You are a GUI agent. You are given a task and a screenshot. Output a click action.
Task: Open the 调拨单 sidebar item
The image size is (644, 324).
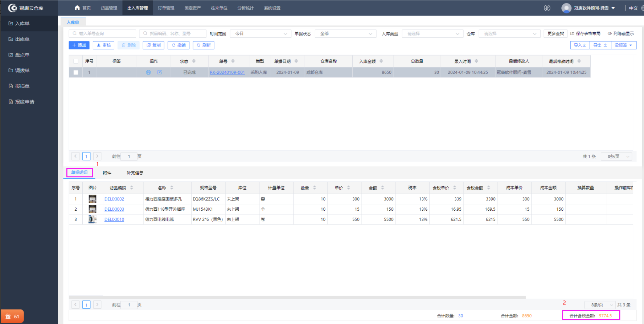(29, 70)
